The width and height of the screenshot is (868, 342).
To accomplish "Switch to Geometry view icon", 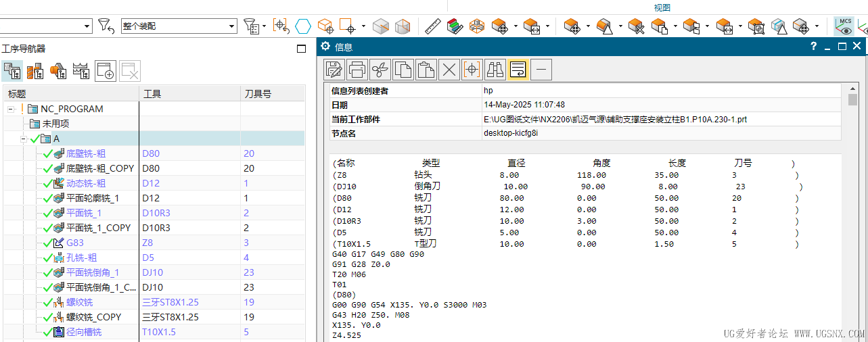I will pos(58,70).
